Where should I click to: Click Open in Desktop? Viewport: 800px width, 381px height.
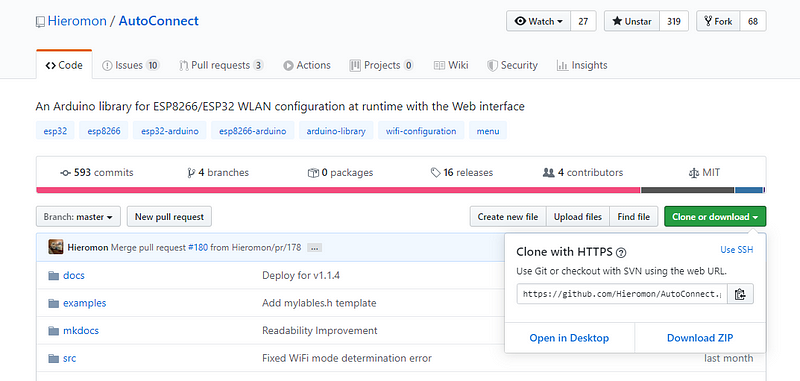tap(569, 338)
